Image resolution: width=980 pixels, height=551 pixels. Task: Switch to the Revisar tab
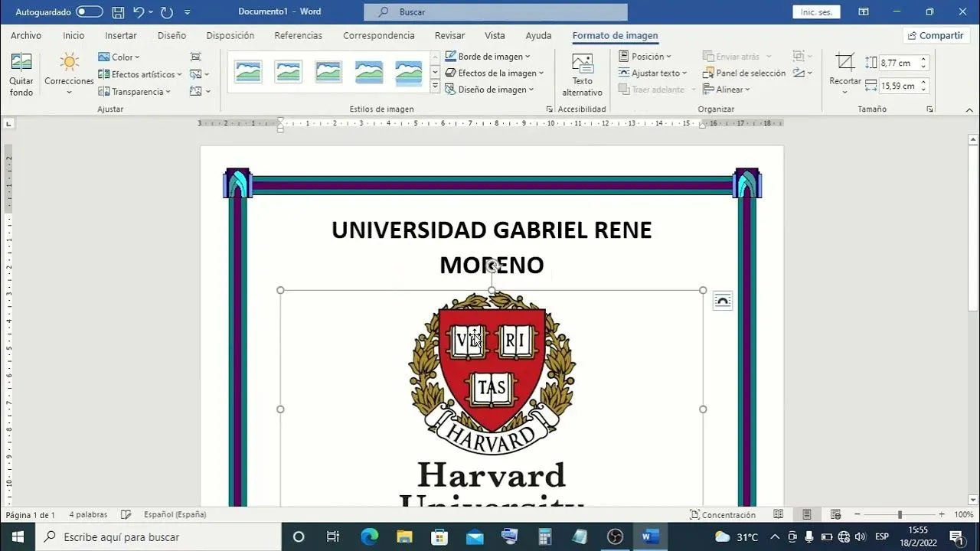click(x=449, y=36)
